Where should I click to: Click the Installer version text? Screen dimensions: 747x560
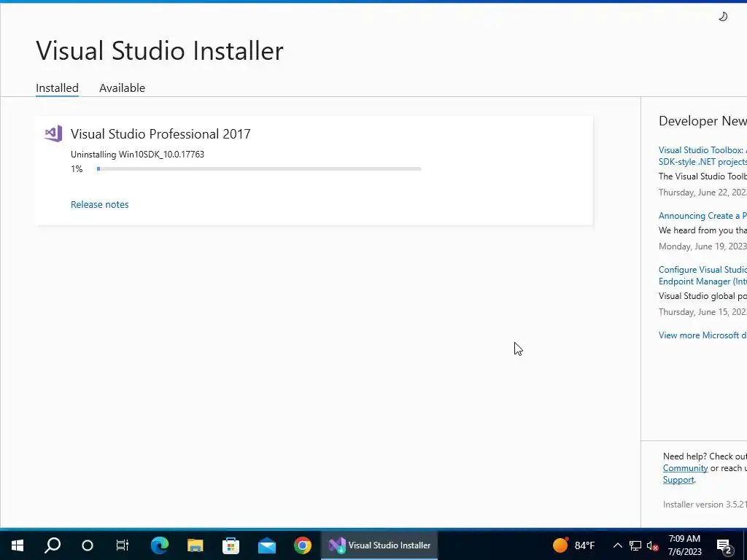705,505
